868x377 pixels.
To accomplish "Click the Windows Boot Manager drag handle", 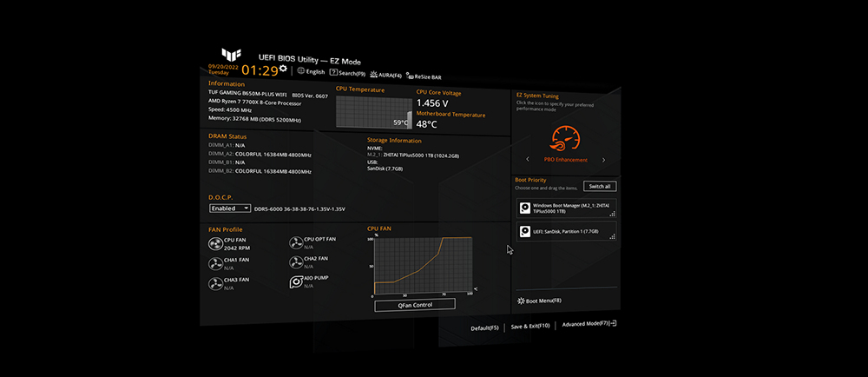I will click(x=612, y=214).
